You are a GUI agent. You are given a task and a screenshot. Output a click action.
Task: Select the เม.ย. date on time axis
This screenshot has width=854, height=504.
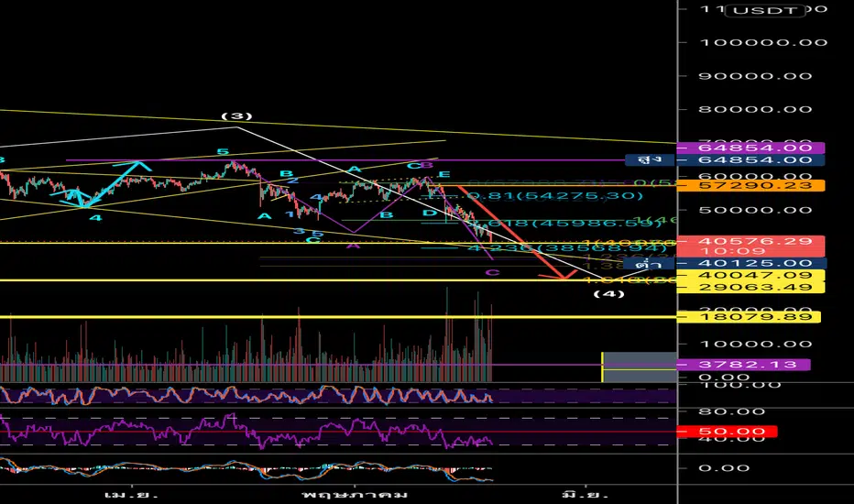tap(131, 495)
